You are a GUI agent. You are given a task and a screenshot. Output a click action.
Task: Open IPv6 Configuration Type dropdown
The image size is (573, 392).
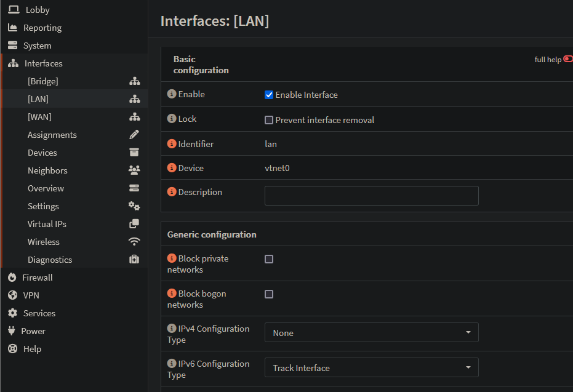click(x=371, y=368)
